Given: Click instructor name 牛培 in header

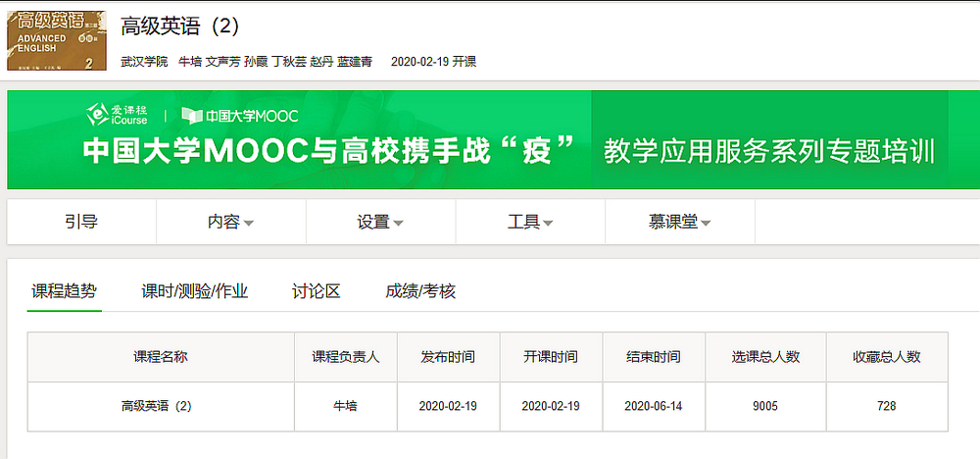Looking at the screenshot, I should pyautogui.click(x=190, y=61).
